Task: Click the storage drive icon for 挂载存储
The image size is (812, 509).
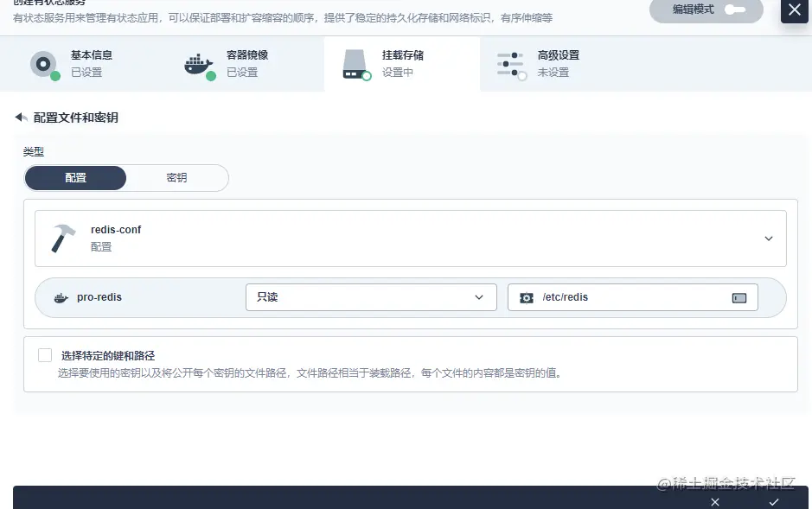Action: (x=356, y=65)
